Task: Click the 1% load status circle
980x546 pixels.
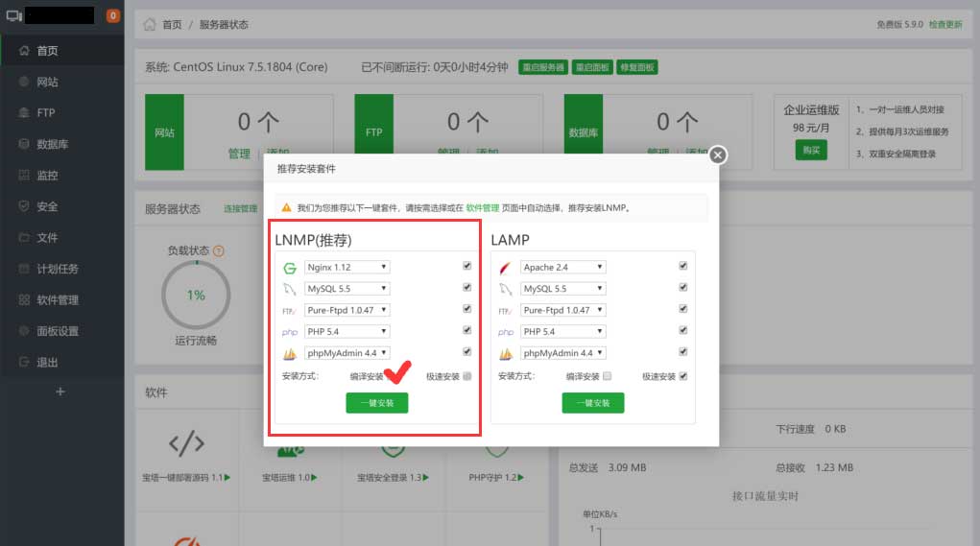Action: [x=196, y=295]
